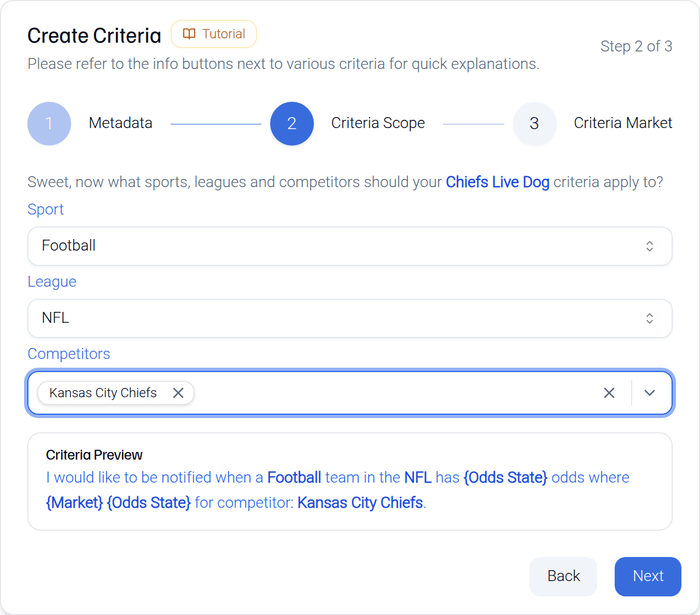Image resolution: width=700 pixels, height=615 pixels.
Task: Click Kansas City Chiefs in preview sentence
Action: (360, 503)
